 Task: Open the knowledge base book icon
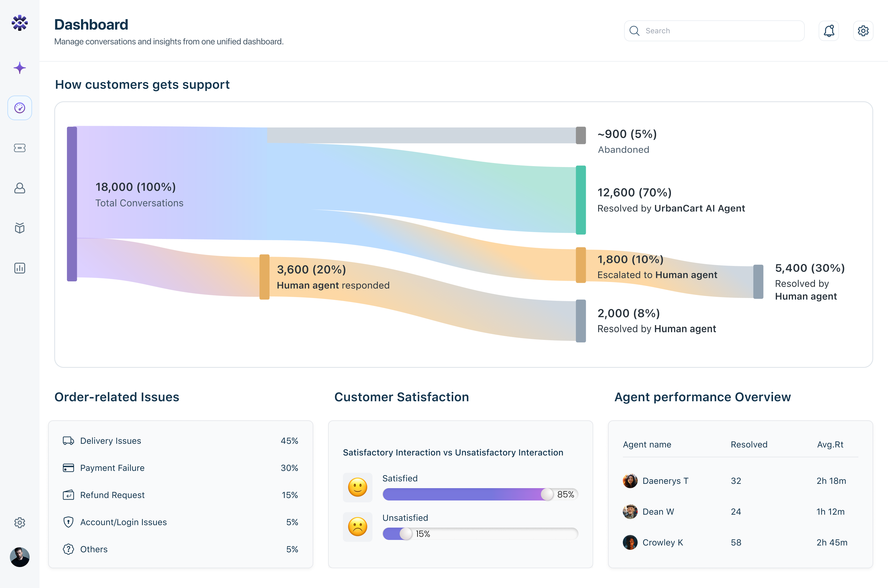coord(19,228)
